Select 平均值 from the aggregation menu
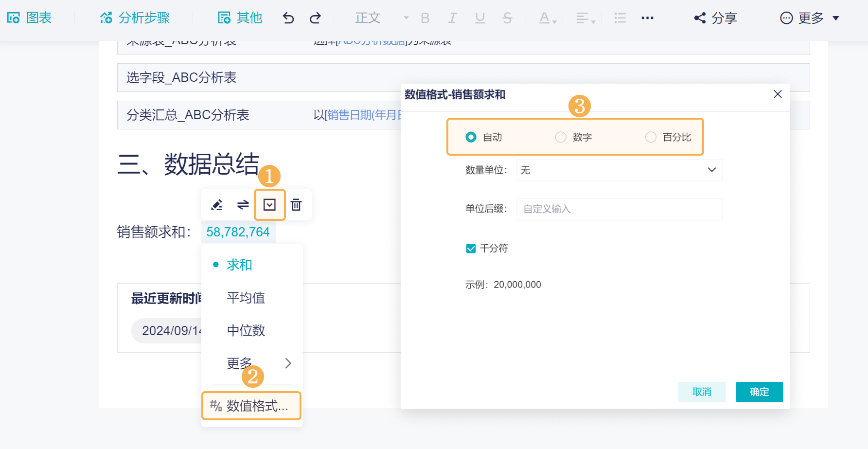The height and width of the screenshot is (449, 868). [x=246, y=298]
